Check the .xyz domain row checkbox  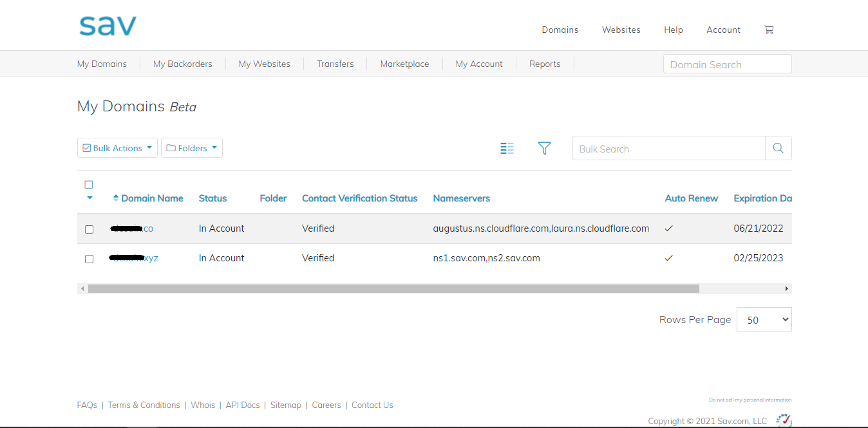point(89,259)
